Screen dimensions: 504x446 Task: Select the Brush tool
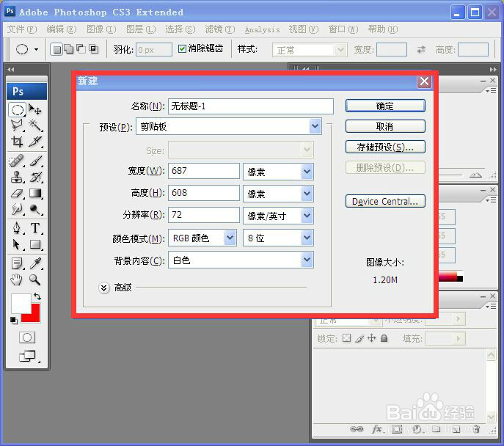coord(35,161)
